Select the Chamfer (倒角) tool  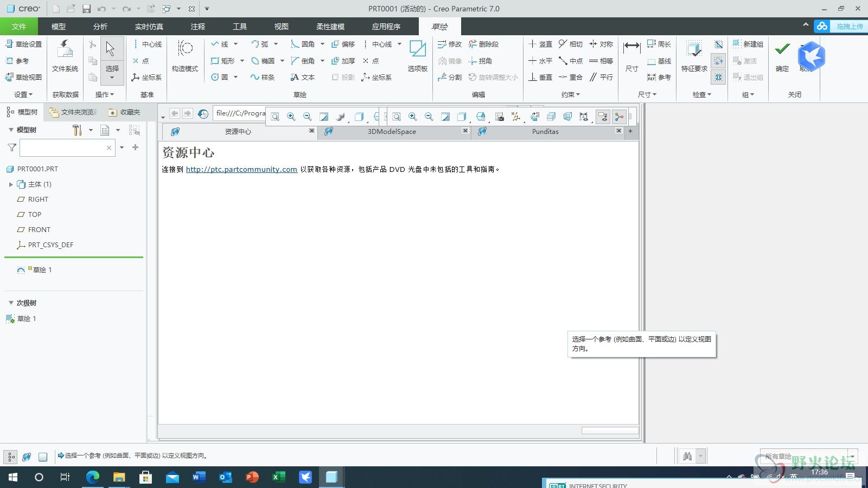click(303, 61)
